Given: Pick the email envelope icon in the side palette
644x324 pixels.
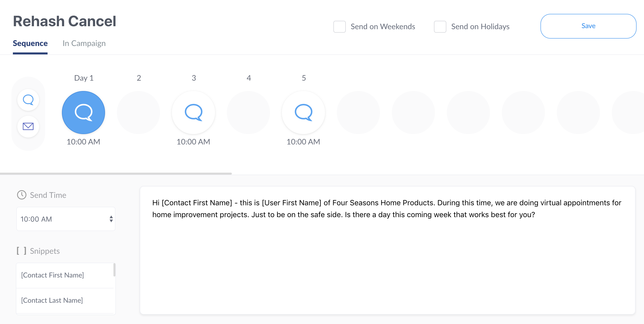Looking at the screenshot, I should pyautogui.click(x=28, y=127).
